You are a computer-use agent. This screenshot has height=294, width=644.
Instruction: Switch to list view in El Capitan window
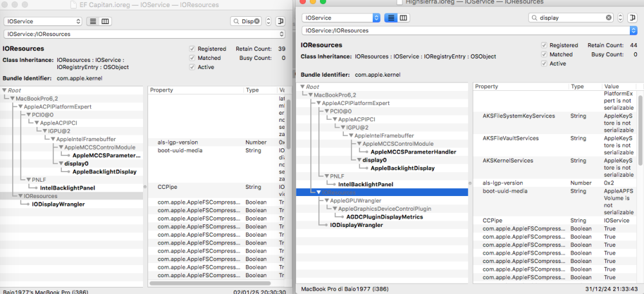pyautogui.click(x=93, y=21)
